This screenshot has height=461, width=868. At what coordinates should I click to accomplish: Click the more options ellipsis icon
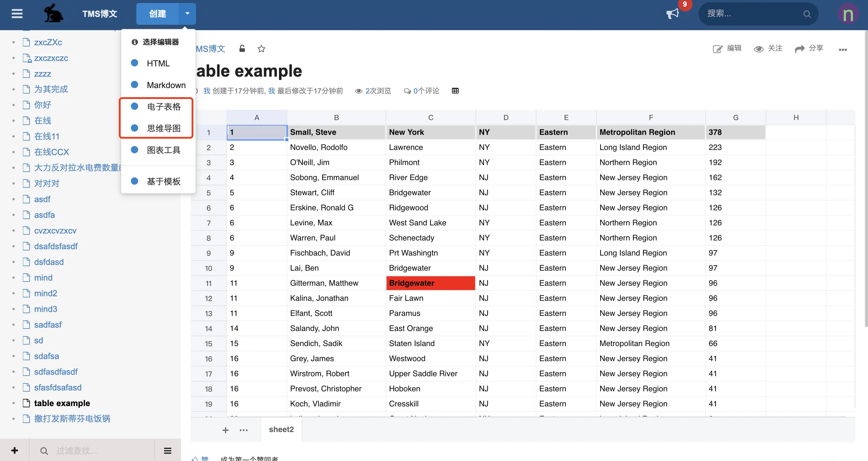click(843, 49)
